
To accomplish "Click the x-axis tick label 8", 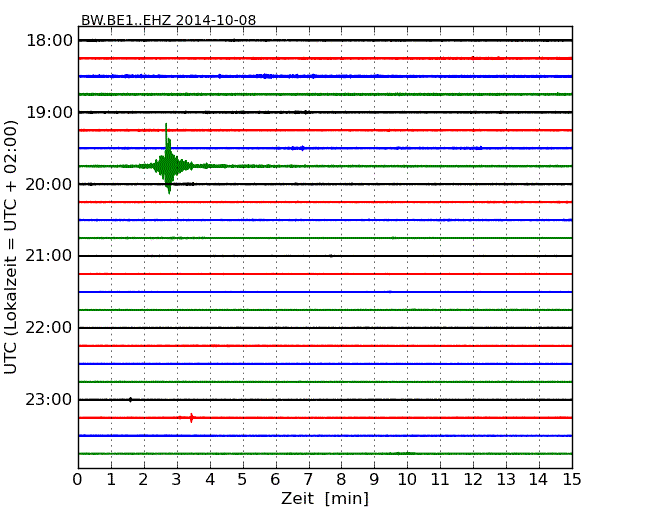I will pos(341,480).
